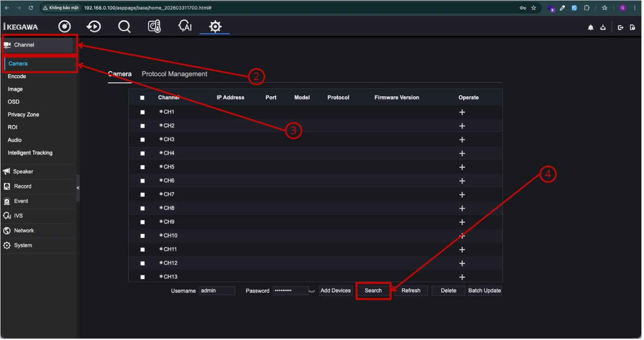Show password with the eye icon
The width and height of the screenshot is (644, 340).
(x=312, y=291)
